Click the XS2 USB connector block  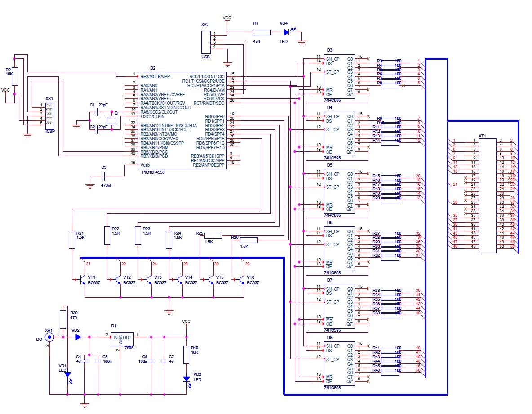(x=206, y=42)
